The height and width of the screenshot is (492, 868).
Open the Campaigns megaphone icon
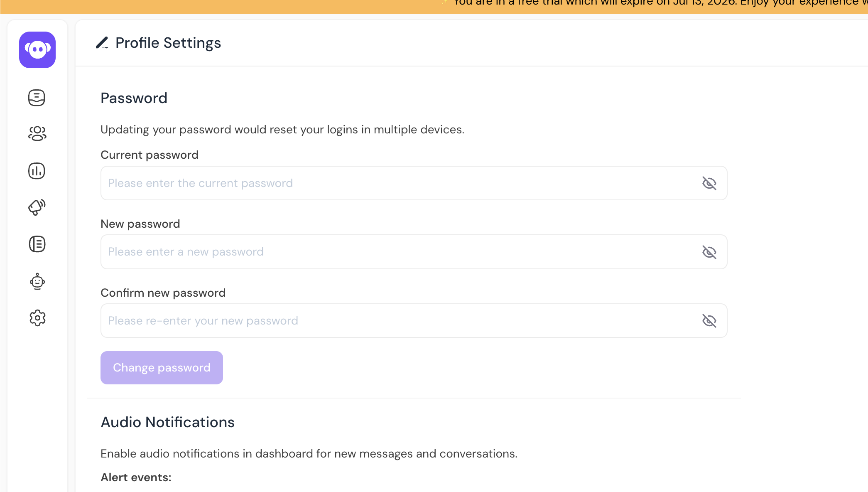click(37, 207)
